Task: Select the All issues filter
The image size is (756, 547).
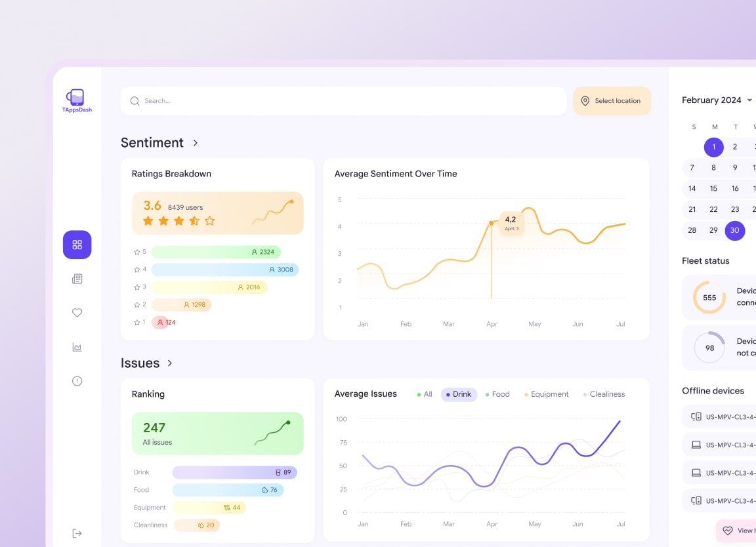Action: pos(425,394)
